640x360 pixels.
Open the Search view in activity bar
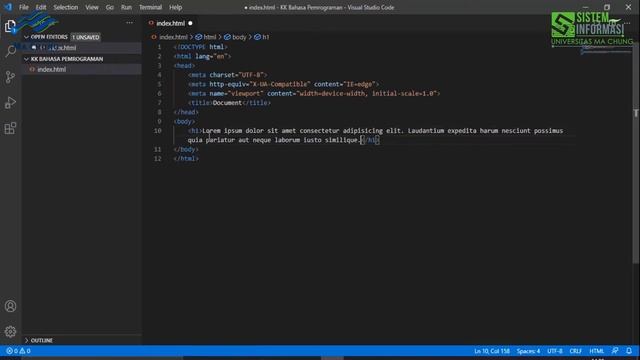pyautogui.click(x=10, y=51)
